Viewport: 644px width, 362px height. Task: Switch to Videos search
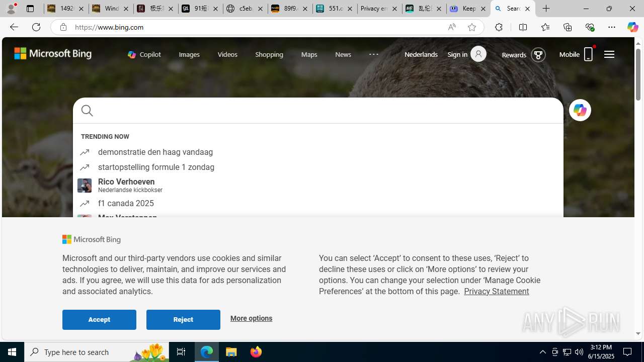(x=227, y=54)
